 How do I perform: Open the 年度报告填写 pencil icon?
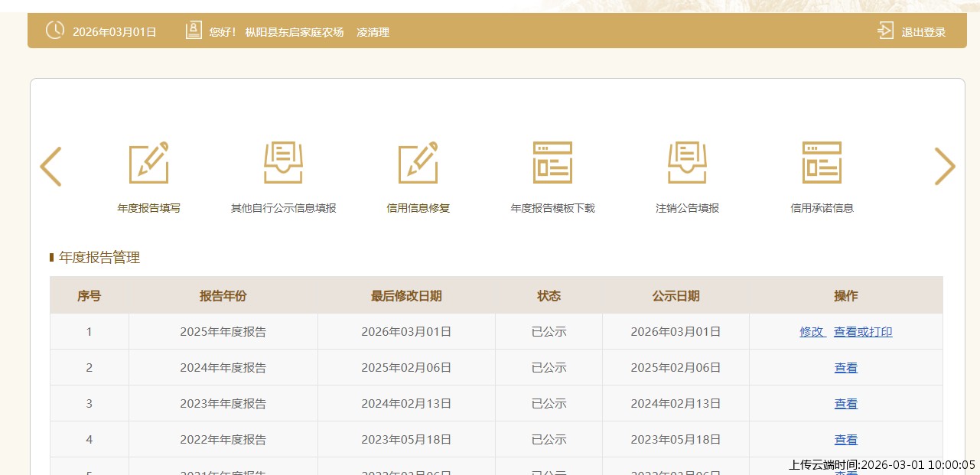[148, 163]
